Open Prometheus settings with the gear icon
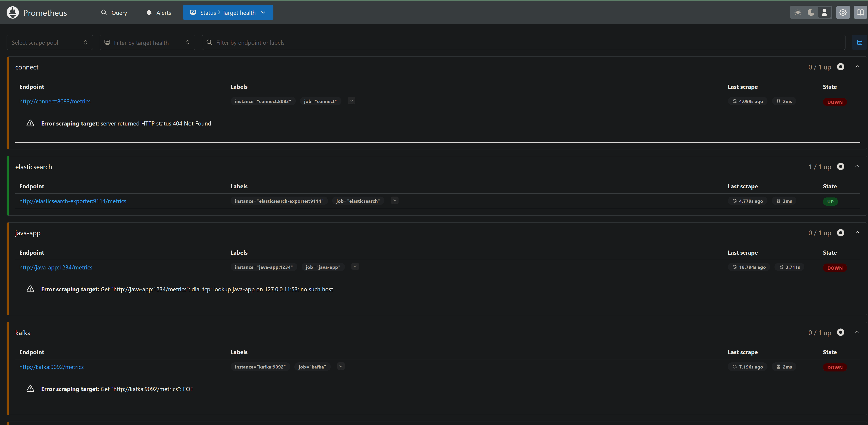This screenshot has width=868, height=425. (x=843, y=12)
